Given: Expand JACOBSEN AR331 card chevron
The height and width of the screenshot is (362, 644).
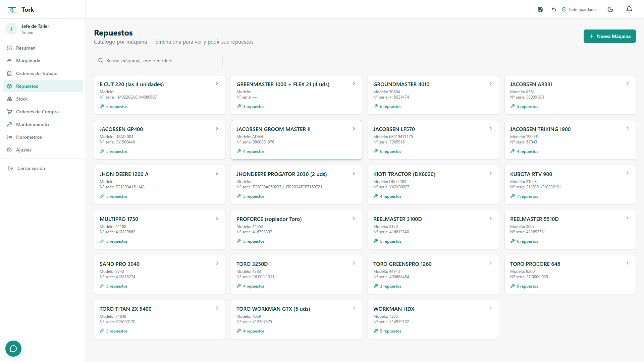Looking at the screenshot, I should (628, 83).
